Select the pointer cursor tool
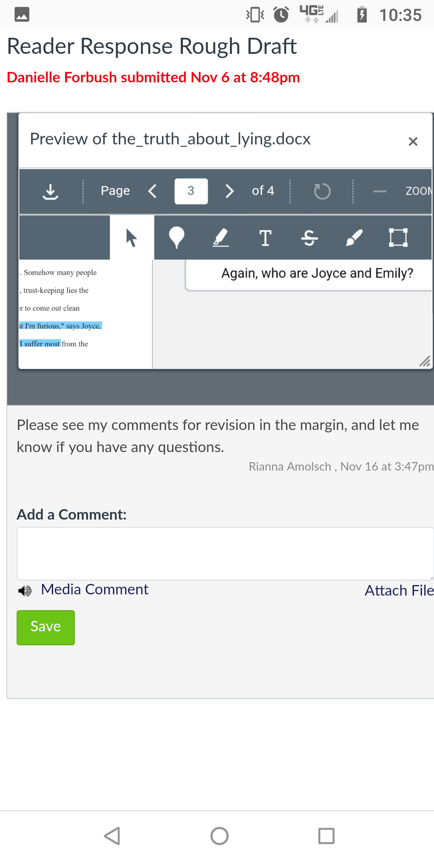Image resolution: width=434 pixels, height=868 pixels. pos(132,237)
